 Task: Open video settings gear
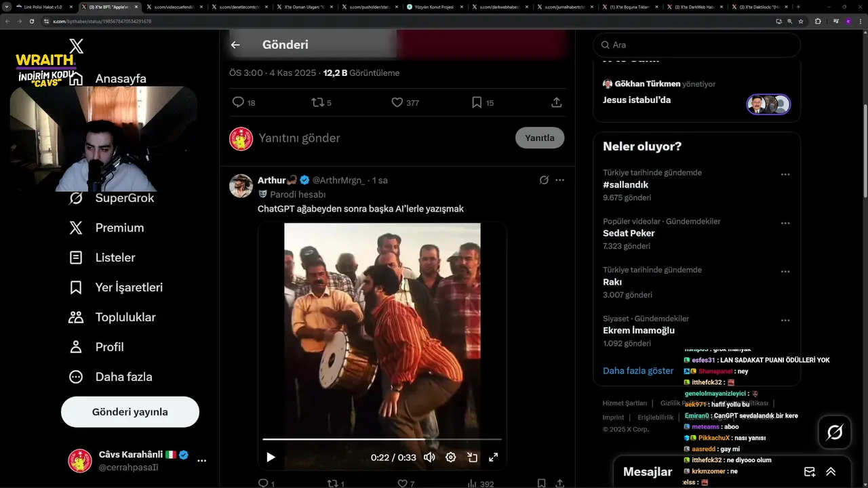450,457
